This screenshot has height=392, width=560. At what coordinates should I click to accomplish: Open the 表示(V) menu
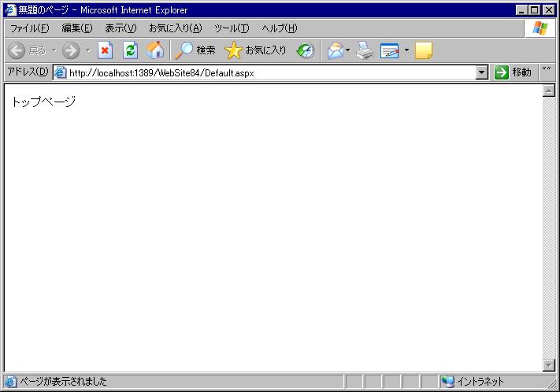(x=121, y=28)
